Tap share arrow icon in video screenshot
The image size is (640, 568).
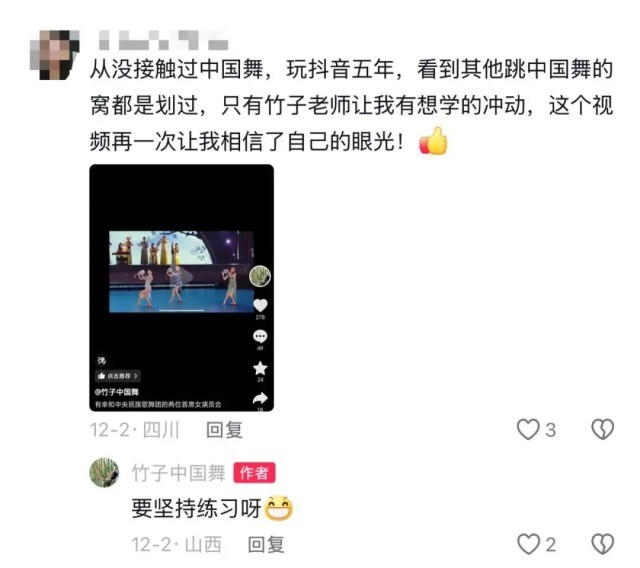point(260,398)
